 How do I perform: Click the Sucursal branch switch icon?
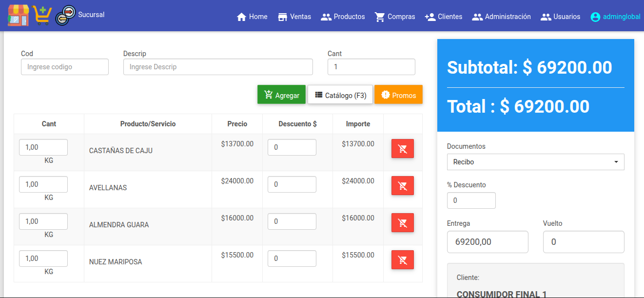coord(65,15)
